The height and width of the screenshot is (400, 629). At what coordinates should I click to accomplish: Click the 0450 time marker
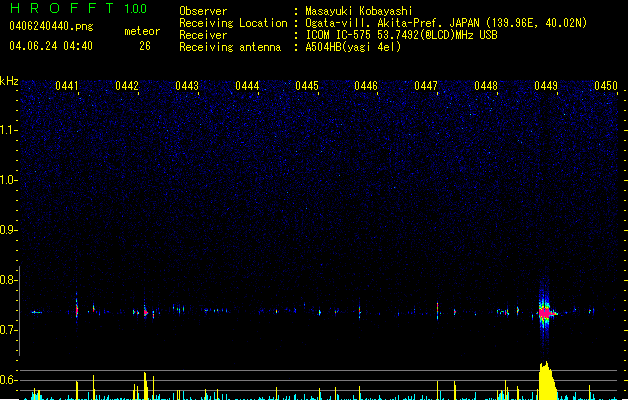pyautogui.click(x=606, y=86)
